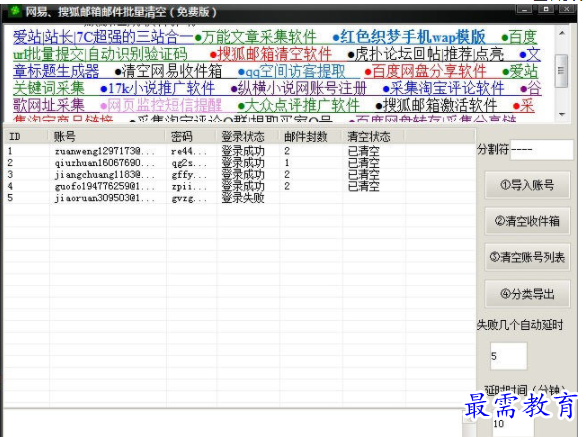
Task: Sort by the 账号 column header
Action: click(107, 136)
